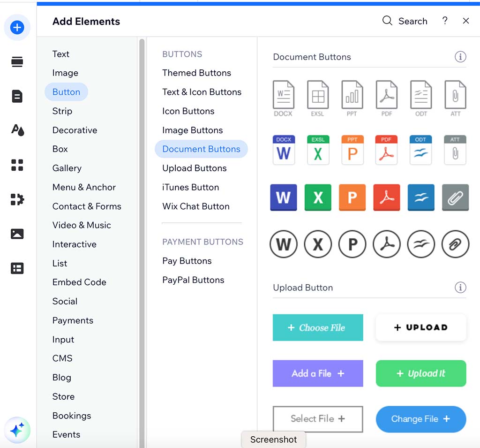
Task: Select the outline DOCX document button icon
Action: [284, 94]
